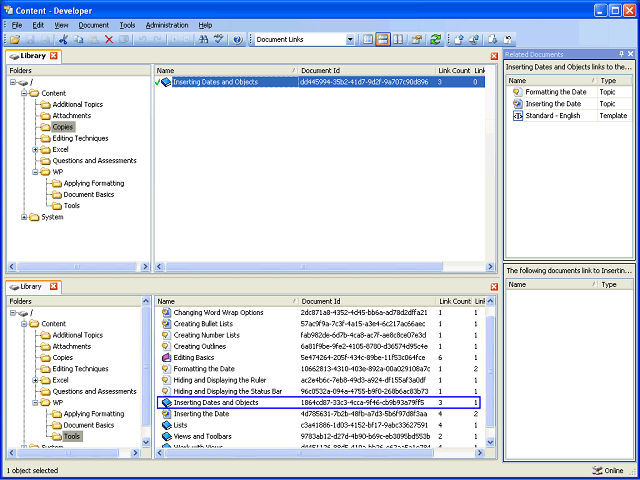This screenshot has height=480, width=640.
Task: Select Copies folder in upper Library tree
Action: click(x=62, y=127)
